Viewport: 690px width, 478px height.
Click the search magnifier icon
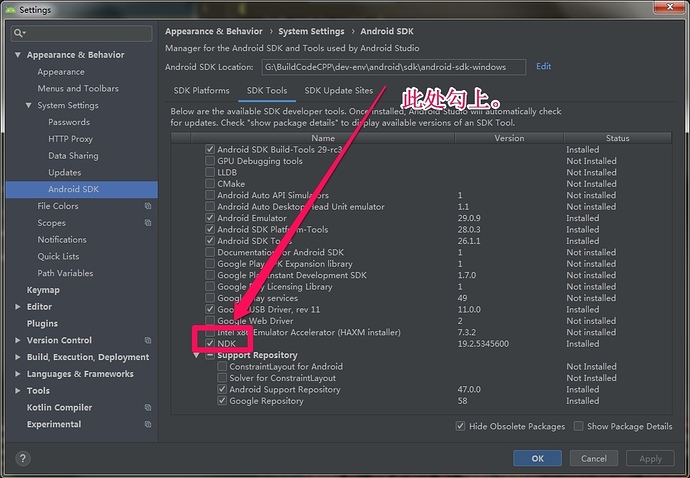(x=19, y=33)
